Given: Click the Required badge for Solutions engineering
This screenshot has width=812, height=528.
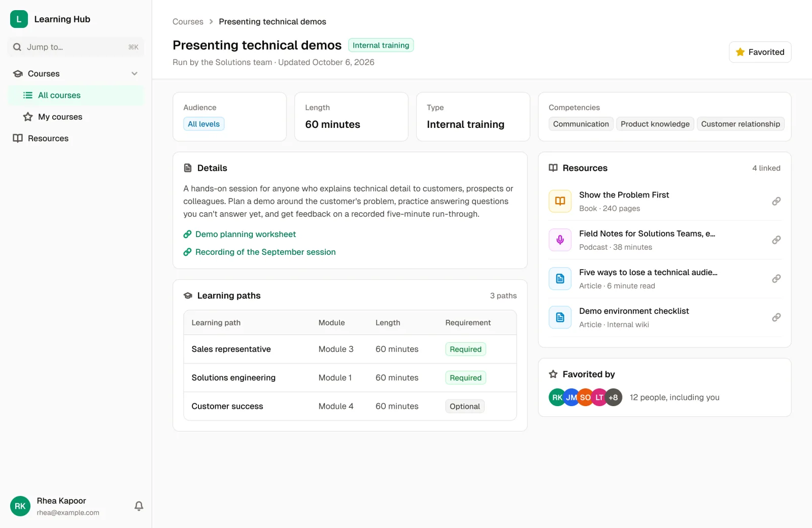Looking at the screenshot, I should click(x=465, y=378).
